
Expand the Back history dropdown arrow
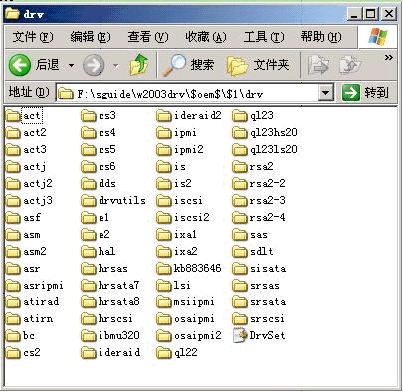coord(71,65)
